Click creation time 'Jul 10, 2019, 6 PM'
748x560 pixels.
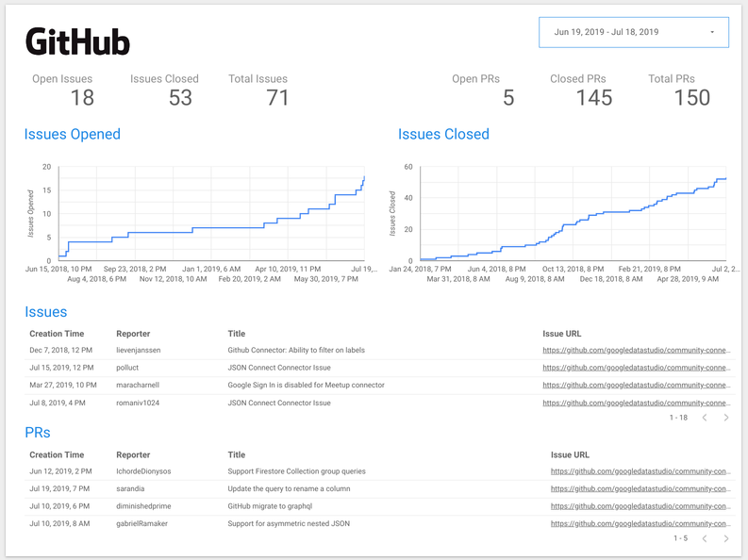[59, 506]
